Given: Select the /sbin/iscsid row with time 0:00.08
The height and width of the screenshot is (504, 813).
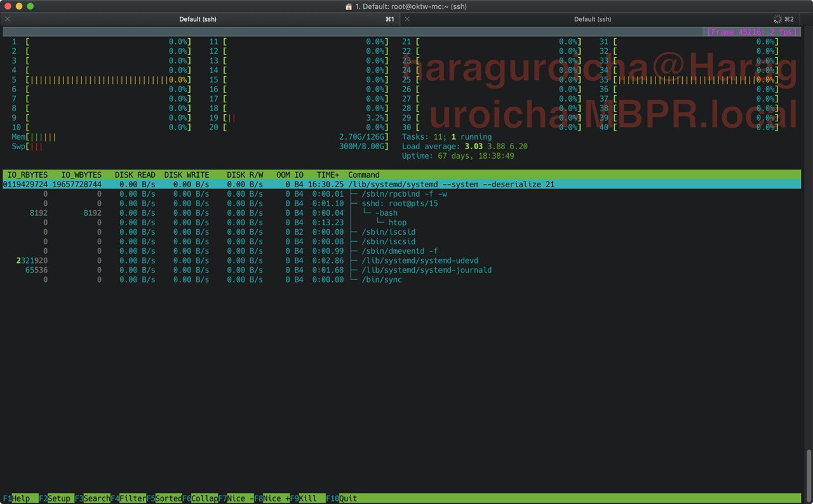Looking at the screenshot, I should (x=401, y=241).
